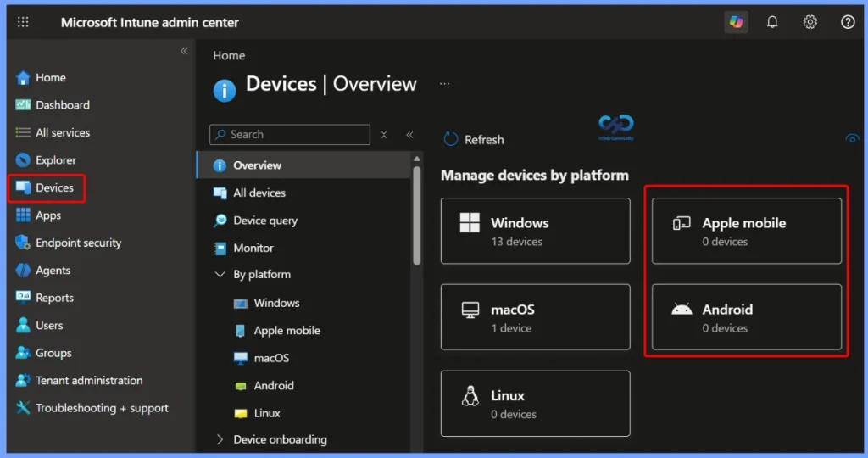Select Overview in the Devices menu

point(303,165)
